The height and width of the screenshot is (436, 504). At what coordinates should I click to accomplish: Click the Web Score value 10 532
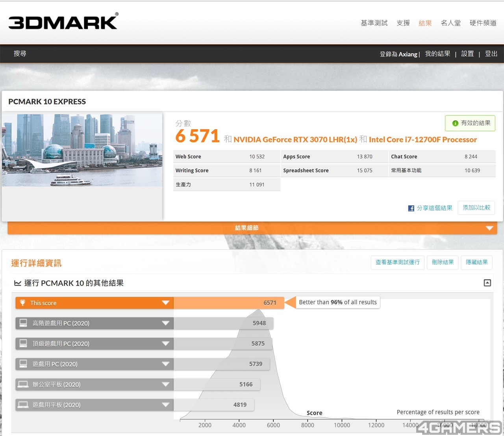[x=257, y=157]
